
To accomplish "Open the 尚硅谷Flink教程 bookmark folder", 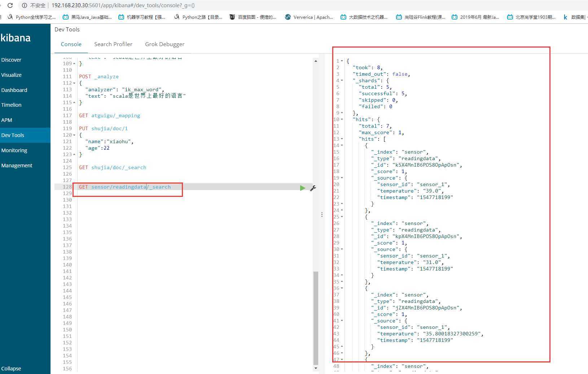I will point(421,17).
